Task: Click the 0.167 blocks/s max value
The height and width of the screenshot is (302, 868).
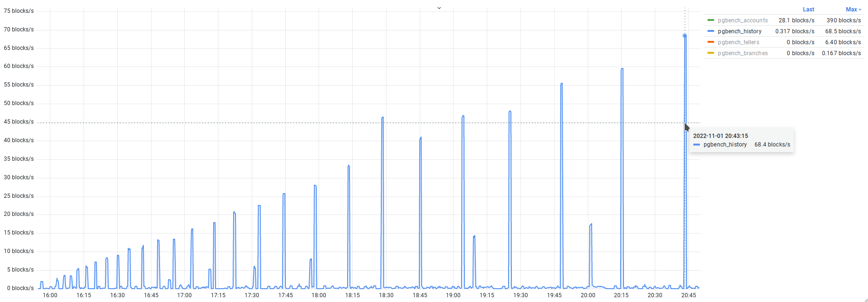Action: point(841,53)
